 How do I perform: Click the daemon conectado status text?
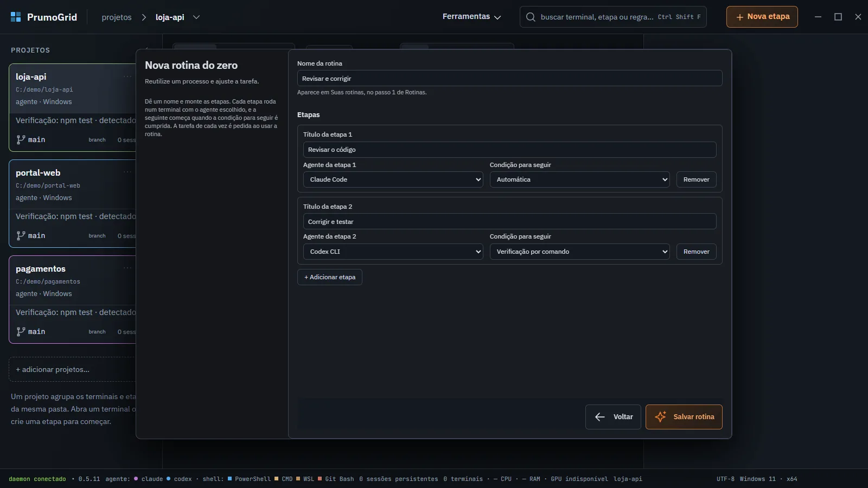click(37, 479)
